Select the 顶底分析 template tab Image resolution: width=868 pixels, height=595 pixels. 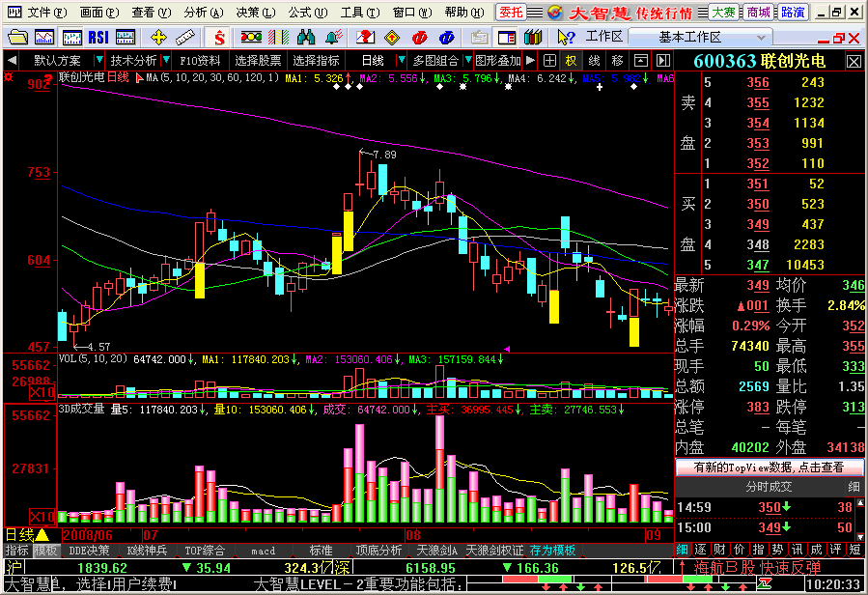pos(378,551)
